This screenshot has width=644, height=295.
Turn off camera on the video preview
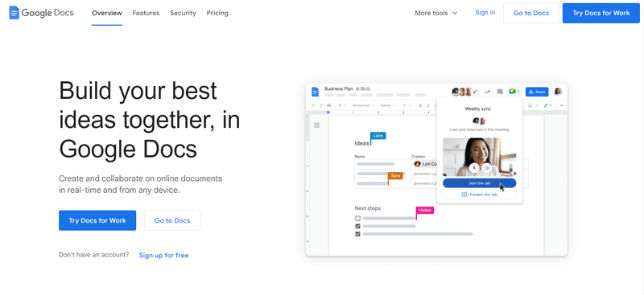point(486,168)
